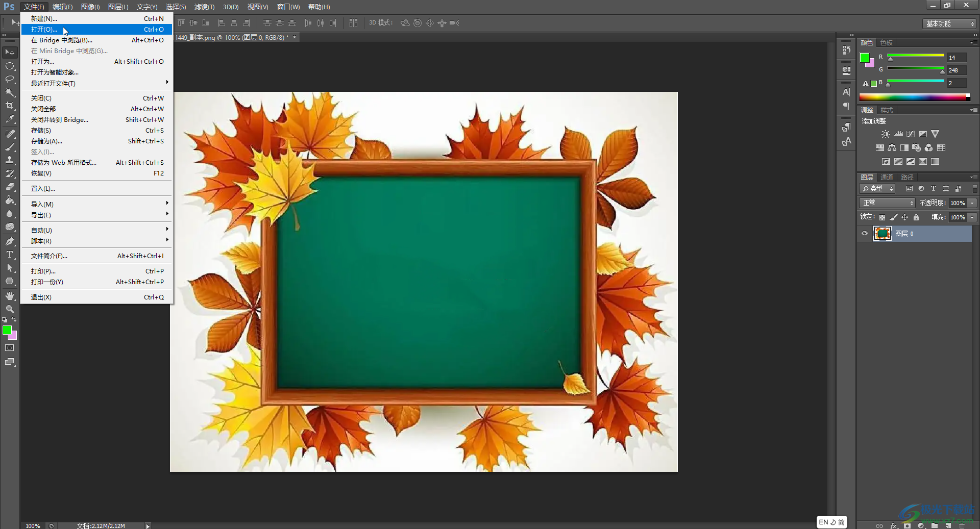This screenshot has height=529, width=980.
Task: Add a Channel Mixer adjustment
Action: (x=928, y=148)
